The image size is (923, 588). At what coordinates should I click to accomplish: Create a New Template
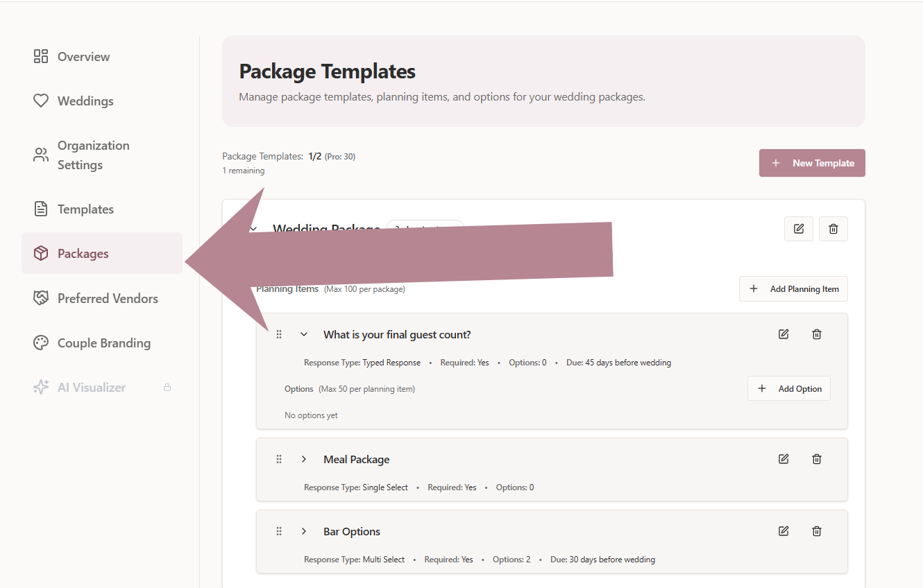pos(812,163)
